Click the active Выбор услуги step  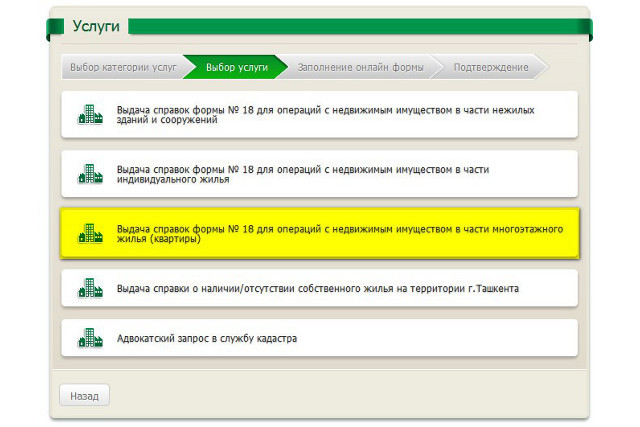(x=236, y=67)
